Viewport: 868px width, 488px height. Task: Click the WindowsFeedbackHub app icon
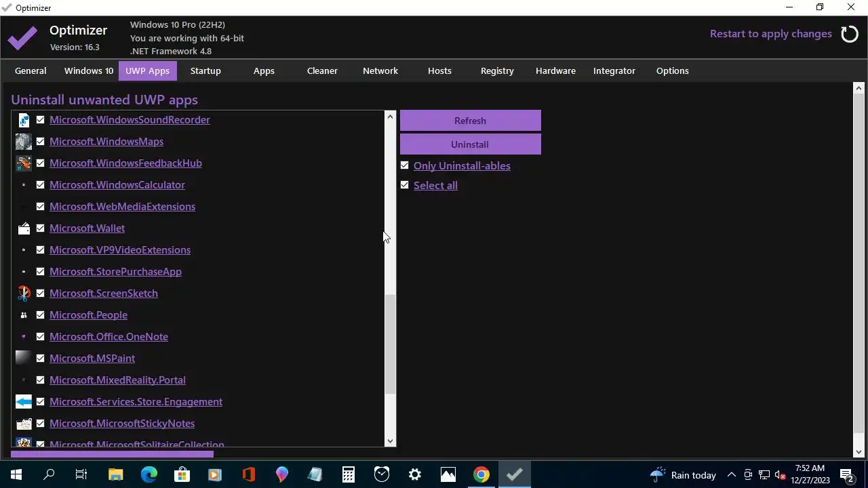[24, 163]
